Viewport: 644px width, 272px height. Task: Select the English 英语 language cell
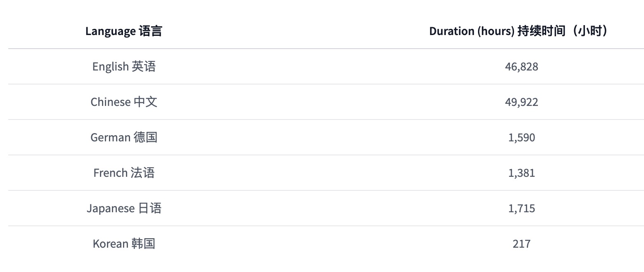point(124,66)
